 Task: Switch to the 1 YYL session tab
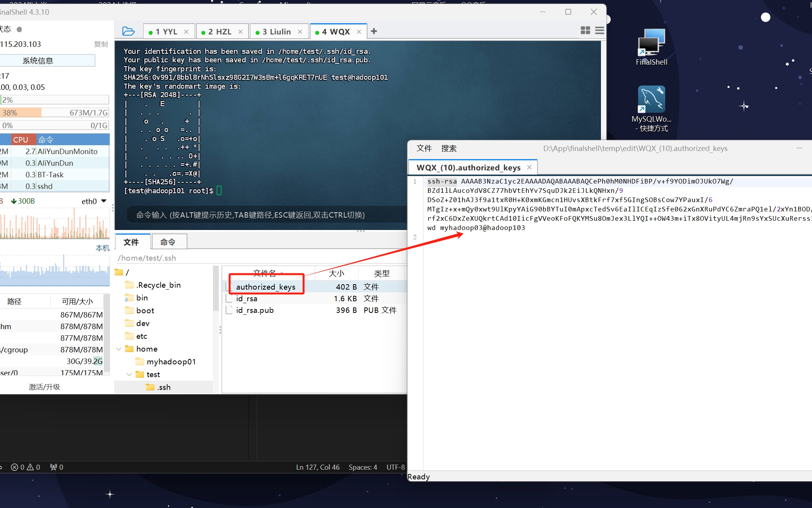(167, 32)
